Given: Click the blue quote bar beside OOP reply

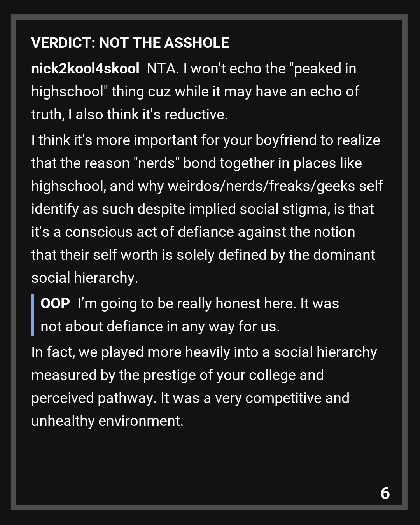Looking at the screenshot, I should 33,315.
